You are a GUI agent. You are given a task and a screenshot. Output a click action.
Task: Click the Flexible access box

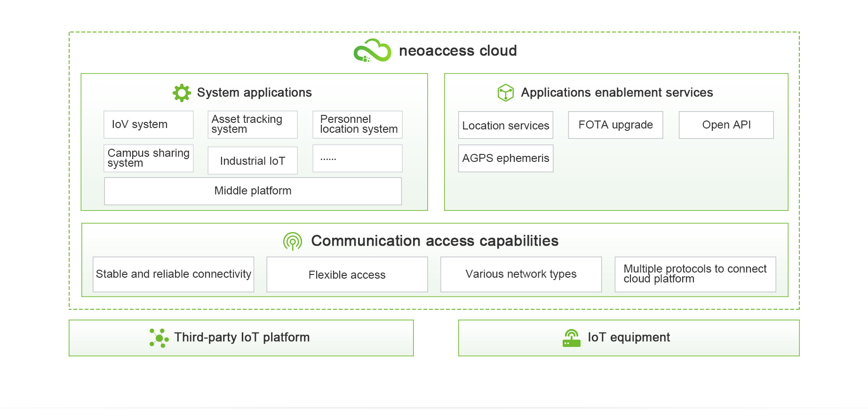coord(347,274)
